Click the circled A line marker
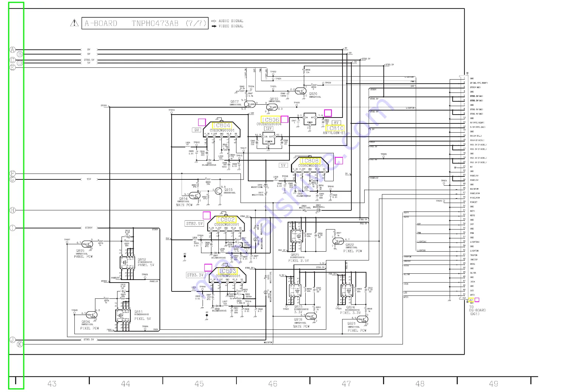The width and height of the screenshot is (583, 392). [13, 50]
